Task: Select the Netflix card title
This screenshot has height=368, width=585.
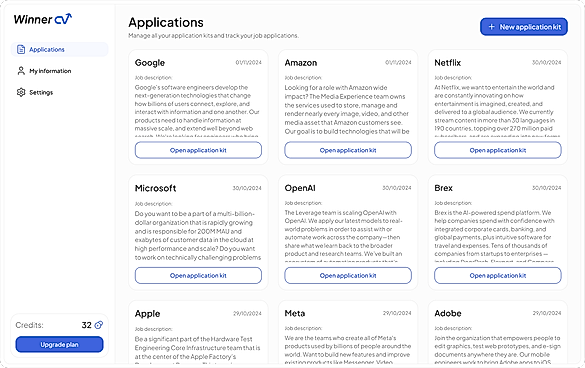Action: click(447, 63)
